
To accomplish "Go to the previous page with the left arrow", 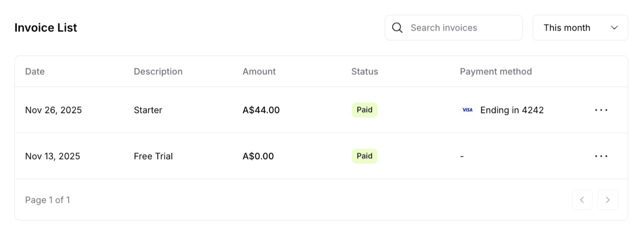I will coord(582,200).
